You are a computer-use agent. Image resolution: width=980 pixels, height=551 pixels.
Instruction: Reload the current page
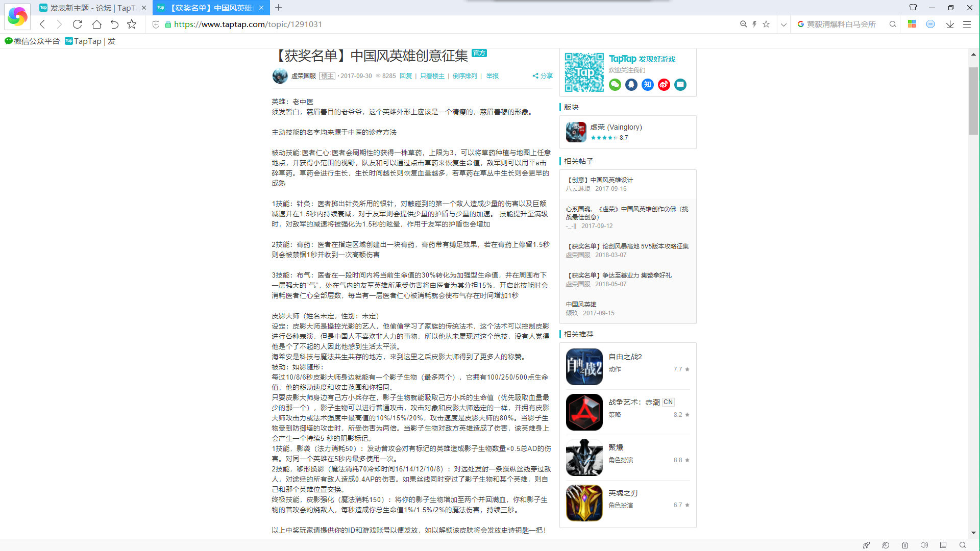click(x=77, y=24)
